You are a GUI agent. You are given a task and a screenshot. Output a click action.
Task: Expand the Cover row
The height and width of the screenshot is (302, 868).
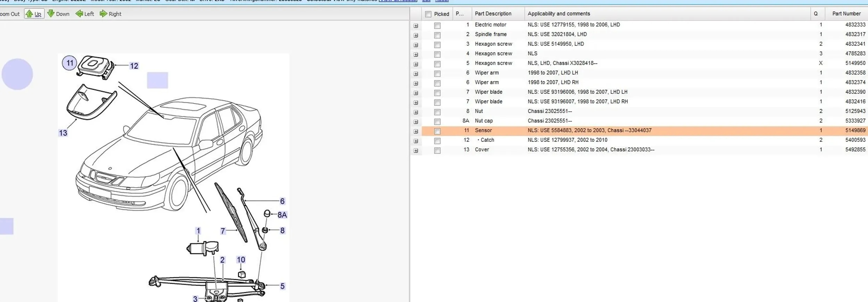(416, 151)
